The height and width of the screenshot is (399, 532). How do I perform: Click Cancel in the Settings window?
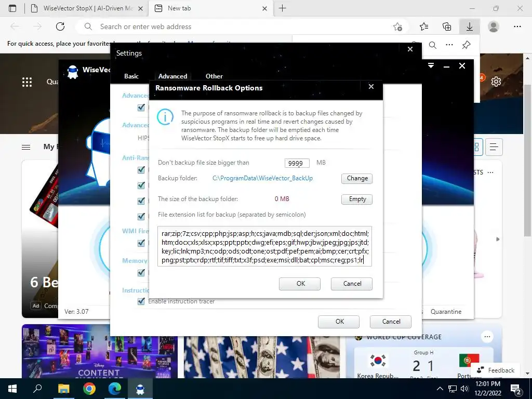click(x=391, y=322)
